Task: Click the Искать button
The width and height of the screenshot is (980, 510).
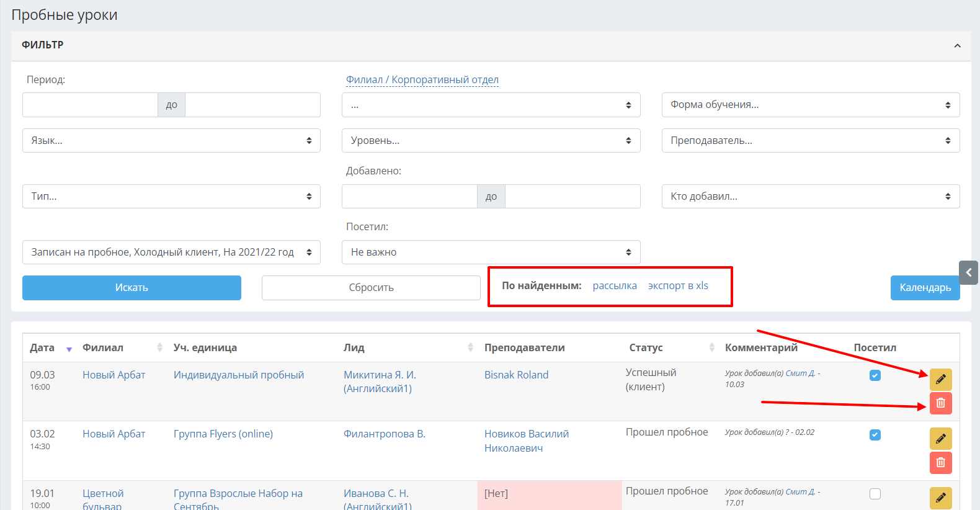Action: click(131, 288)
